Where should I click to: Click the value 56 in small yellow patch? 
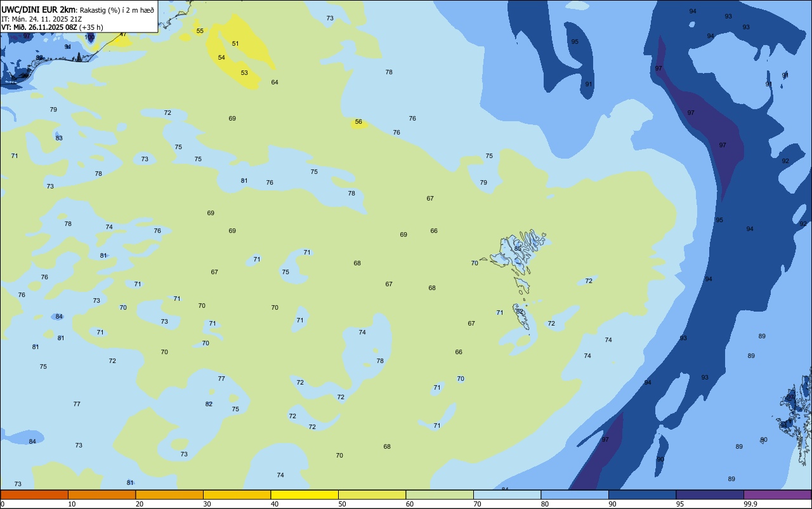[358, 122]
